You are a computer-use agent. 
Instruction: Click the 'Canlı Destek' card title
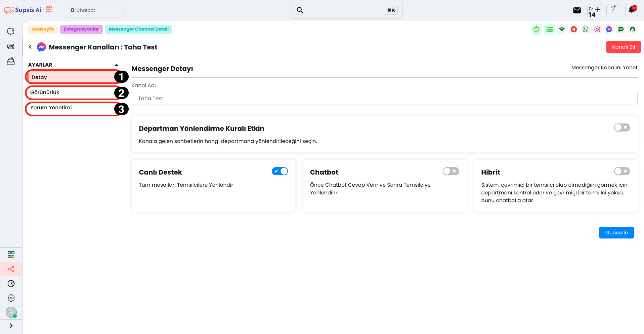[x=160, y=172]
